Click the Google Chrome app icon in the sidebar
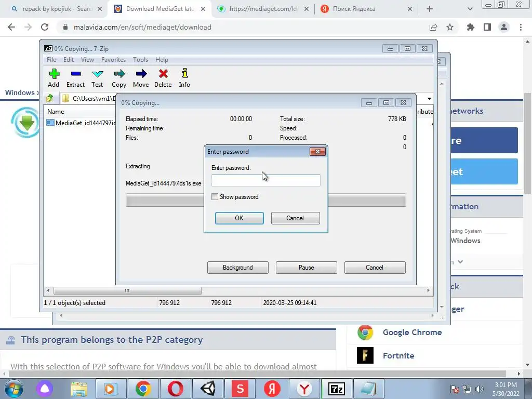This screenshot has width=532, height=399. pos(365,332)
